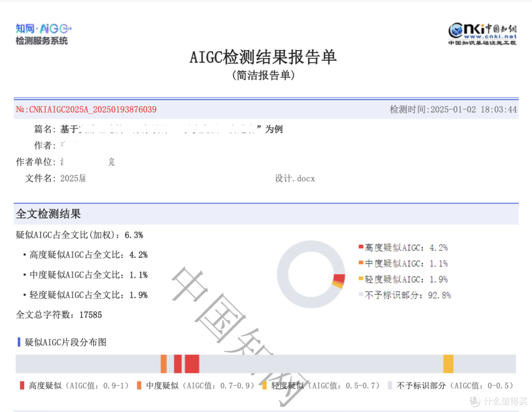This screenshot has height=412, width=532.
Task: Select legend text 不予标识部分：92.8%
Action: point(408,295)
